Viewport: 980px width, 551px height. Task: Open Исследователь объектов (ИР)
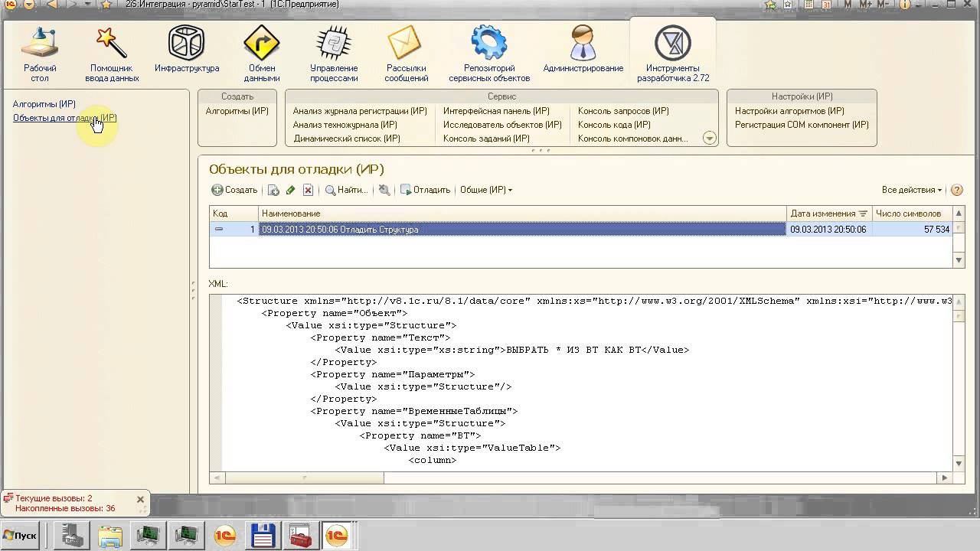tap(503, 125)
